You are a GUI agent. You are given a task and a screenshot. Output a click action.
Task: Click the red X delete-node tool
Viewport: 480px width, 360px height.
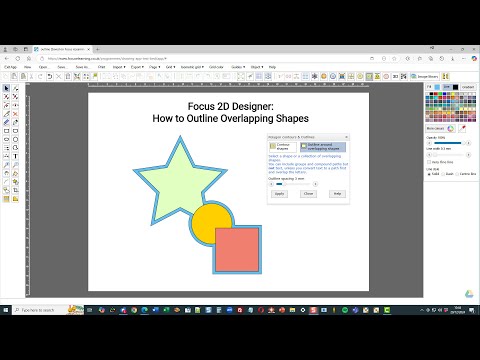15,114
